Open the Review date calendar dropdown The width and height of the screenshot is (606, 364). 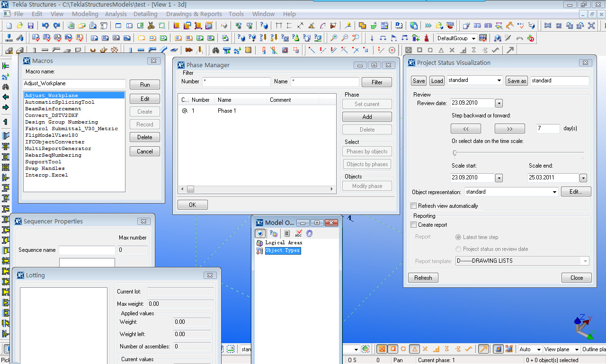pos(499,103)
